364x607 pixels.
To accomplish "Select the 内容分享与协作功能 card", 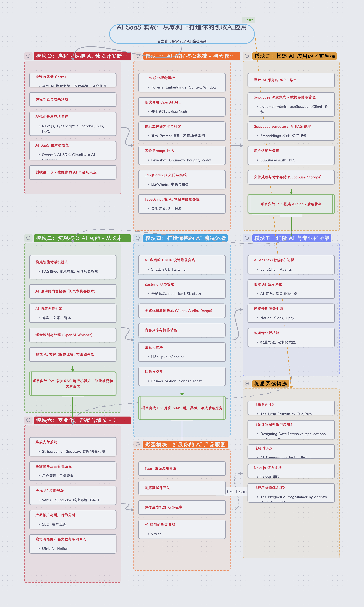I will pos(182,330).
